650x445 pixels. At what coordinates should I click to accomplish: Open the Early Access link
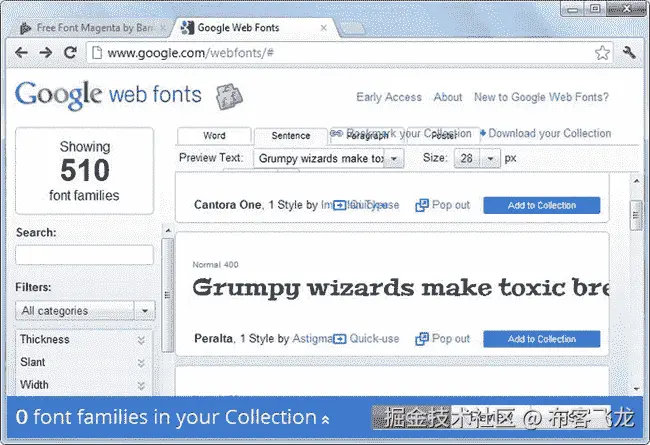(389, 97)
